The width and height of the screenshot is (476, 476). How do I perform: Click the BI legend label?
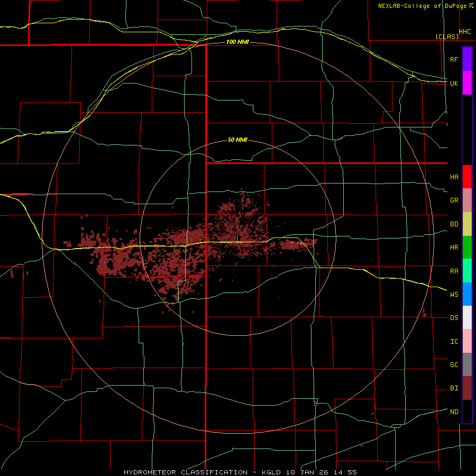454,388
